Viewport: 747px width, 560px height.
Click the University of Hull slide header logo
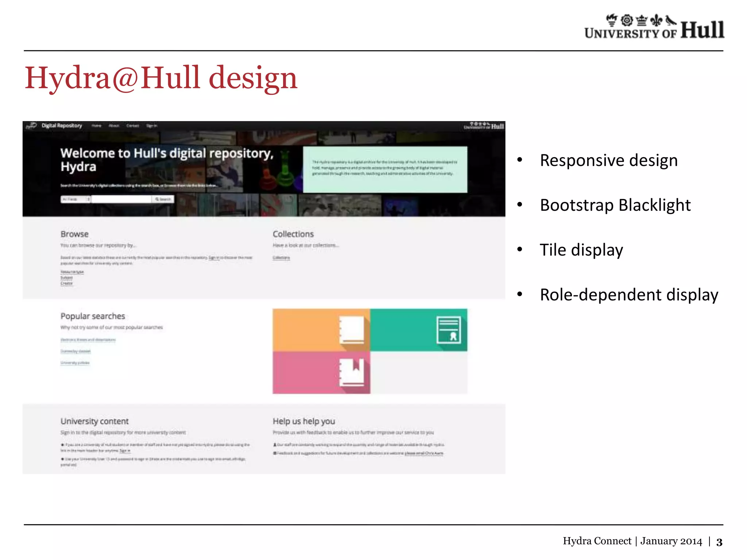654,27
